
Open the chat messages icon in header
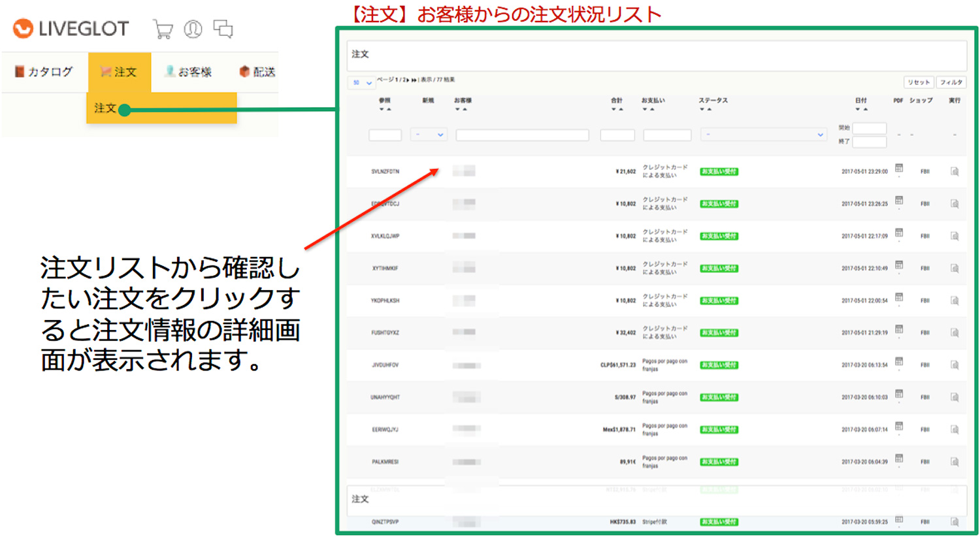pyautogui.click(x=223, y=29)
